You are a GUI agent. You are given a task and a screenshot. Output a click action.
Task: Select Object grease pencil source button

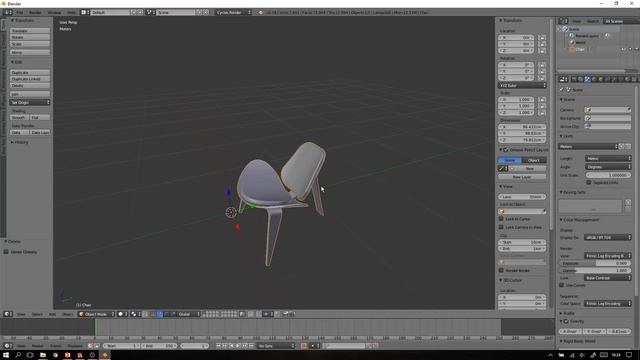[534, 160]
